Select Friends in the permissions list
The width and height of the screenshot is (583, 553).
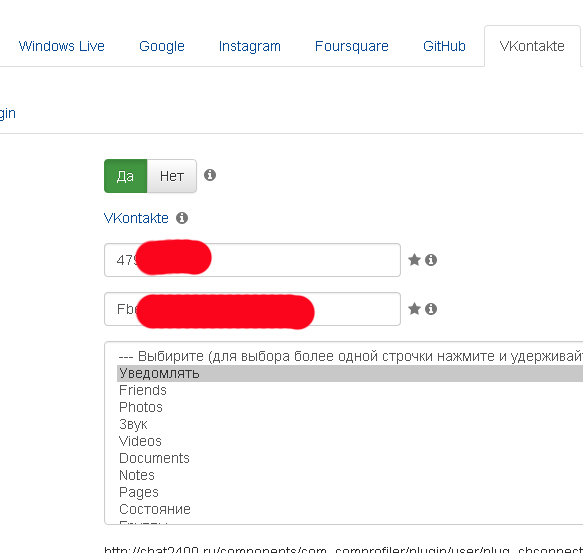coord(350,390)
